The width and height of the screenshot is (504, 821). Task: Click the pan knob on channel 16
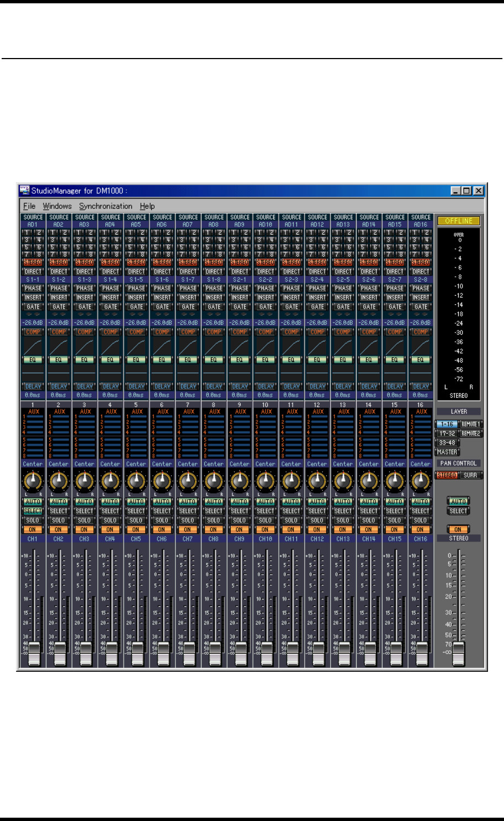point(421,481)
